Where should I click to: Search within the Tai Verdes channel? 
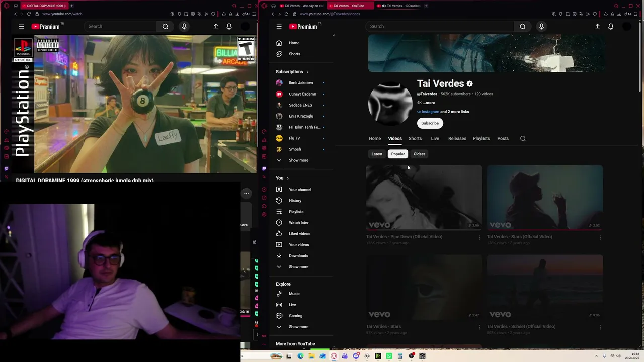pyautogui.click(x=523, y=139)
